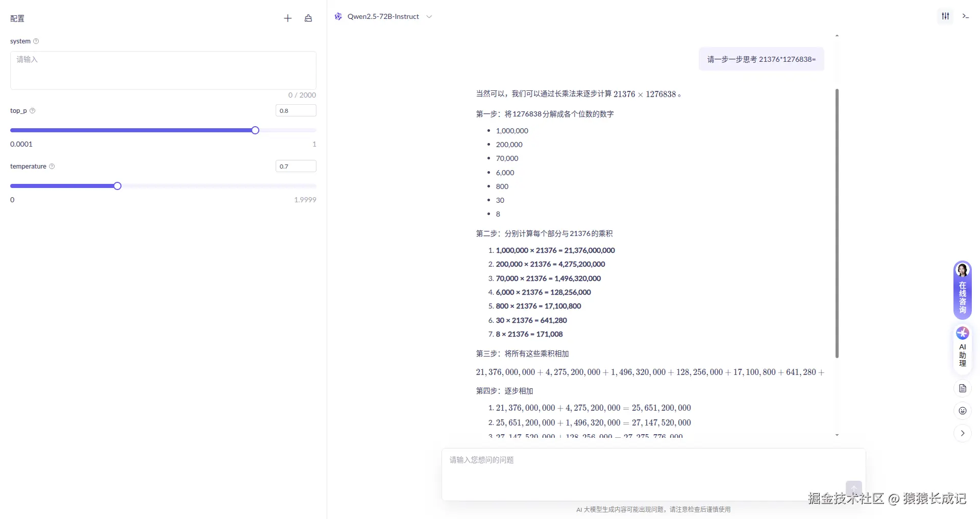Show the system prompt help tooltip
The height and width of the screenshot is (519, 980).
tap(36, 41)
